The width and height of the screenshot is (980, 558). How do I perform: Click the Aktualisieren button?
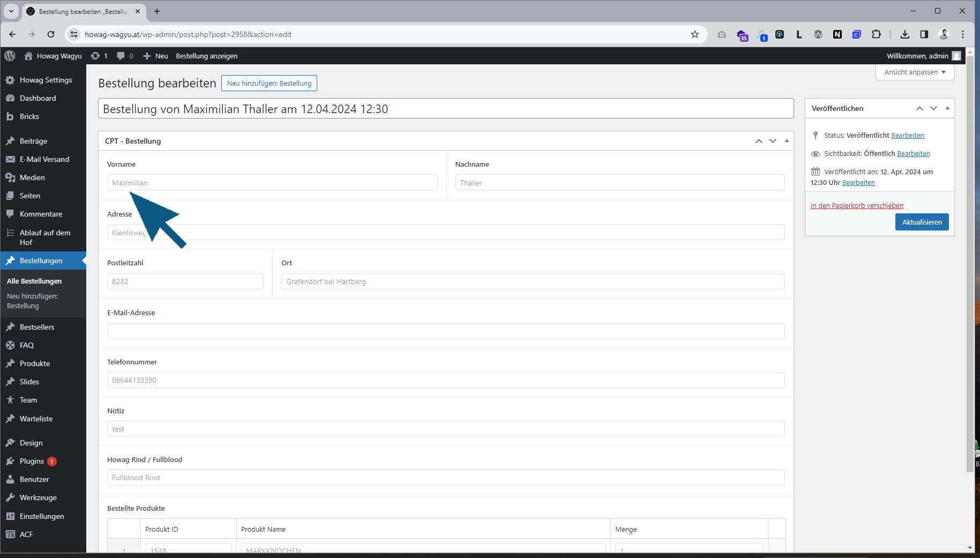(x=922, y=222)
